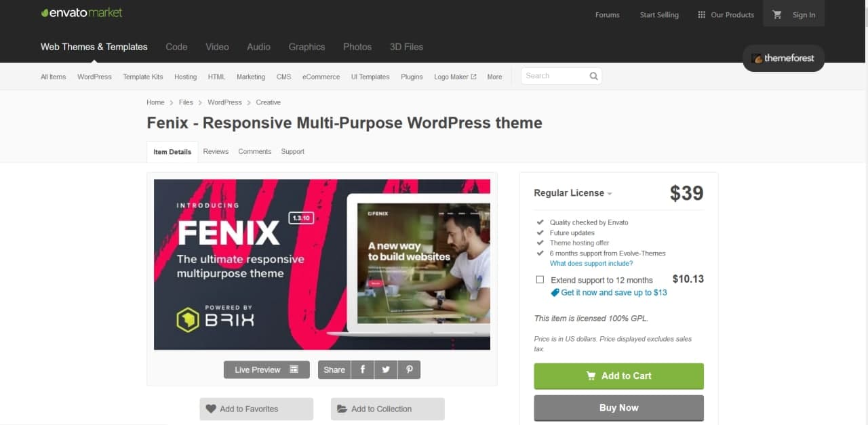Click the Fenix theme preview image
This screenshot has width=868, height=425.
(x=322, y=264)
